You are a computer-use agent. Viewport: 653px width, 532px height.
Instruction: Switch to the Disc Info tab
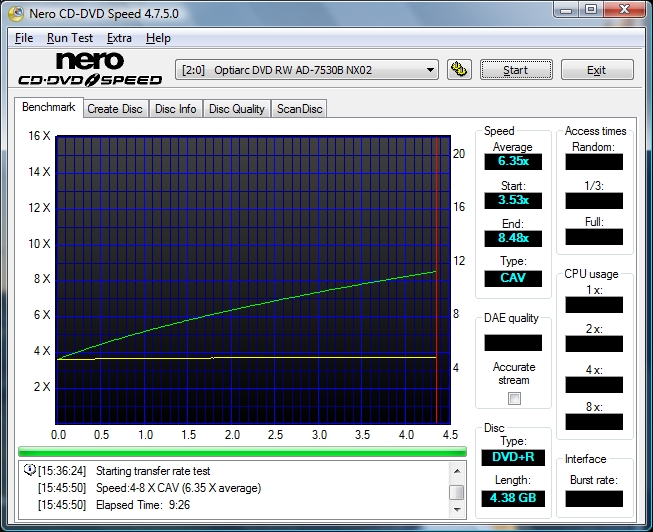176,109
